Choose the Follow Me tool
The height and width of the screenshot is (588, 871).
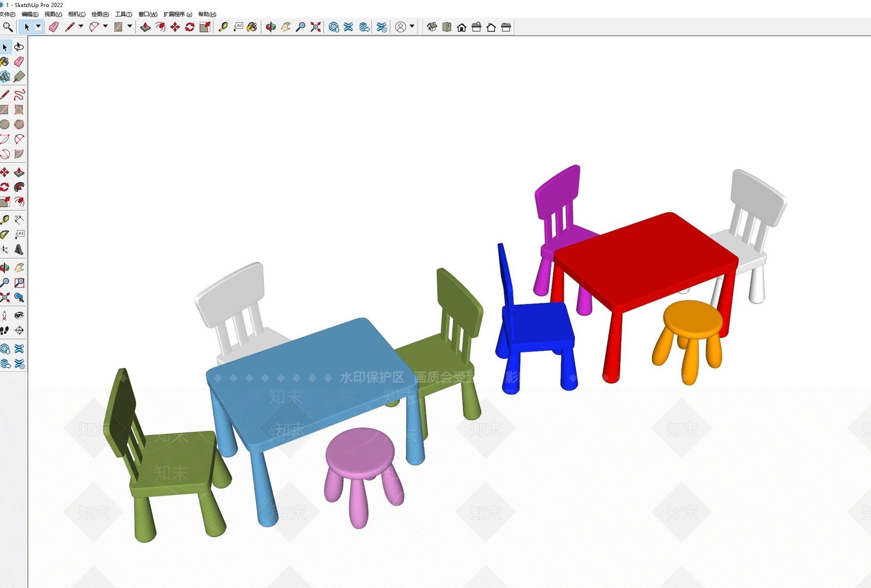coord(19,187)
